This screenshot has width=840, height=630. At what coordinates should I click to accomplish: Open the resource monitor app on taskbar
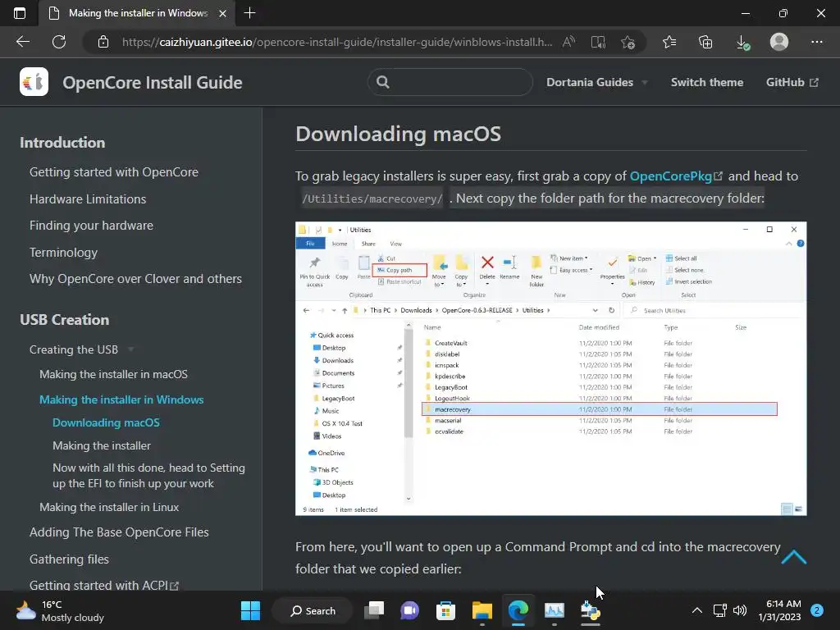coord(555,610)
